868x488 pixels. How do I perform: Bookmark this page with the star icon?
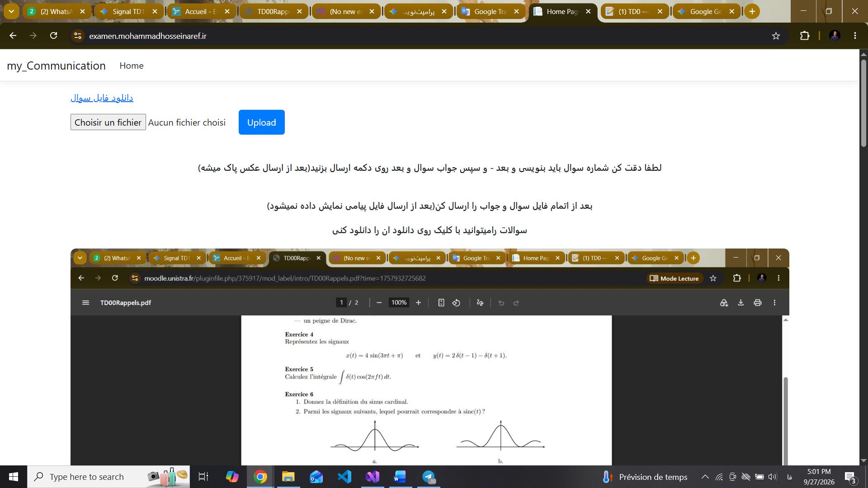pyautogui.click(x=776, y=36)
